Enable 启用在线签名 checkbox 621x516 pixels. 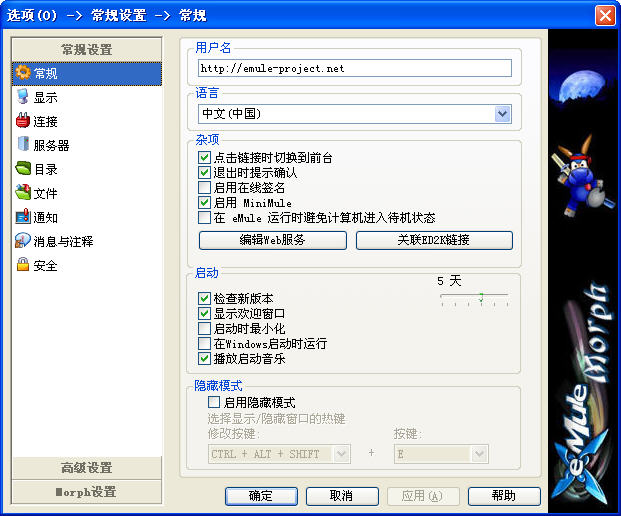tap(205, 187)
